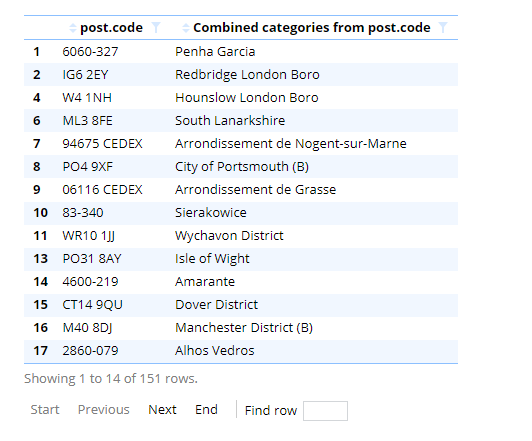532x441 pixels.
Task: Click the Previous pagination link
Action: tap(103, 410)
